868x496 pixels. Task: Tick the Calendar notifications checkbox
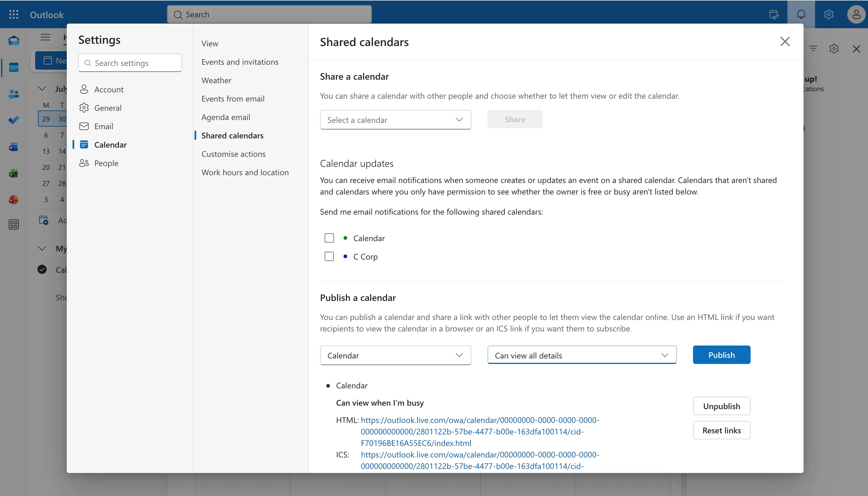pyautogui.click(x=329, y=238)
